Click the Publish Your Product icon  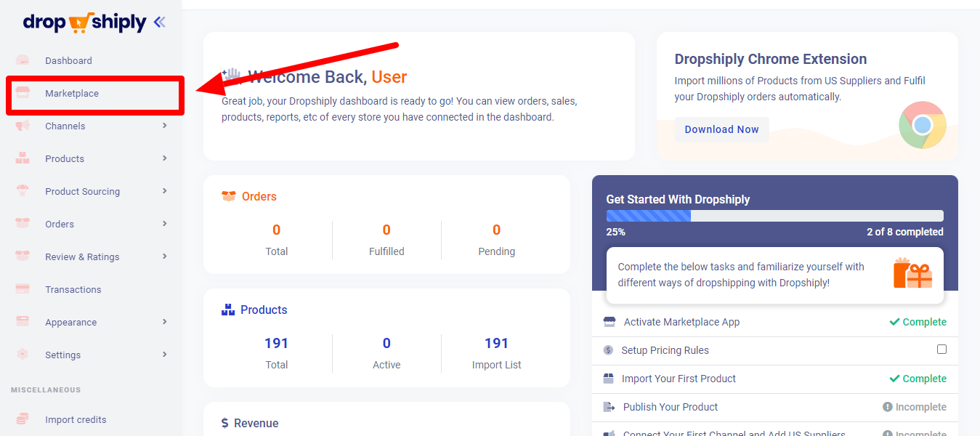point(609,407)
